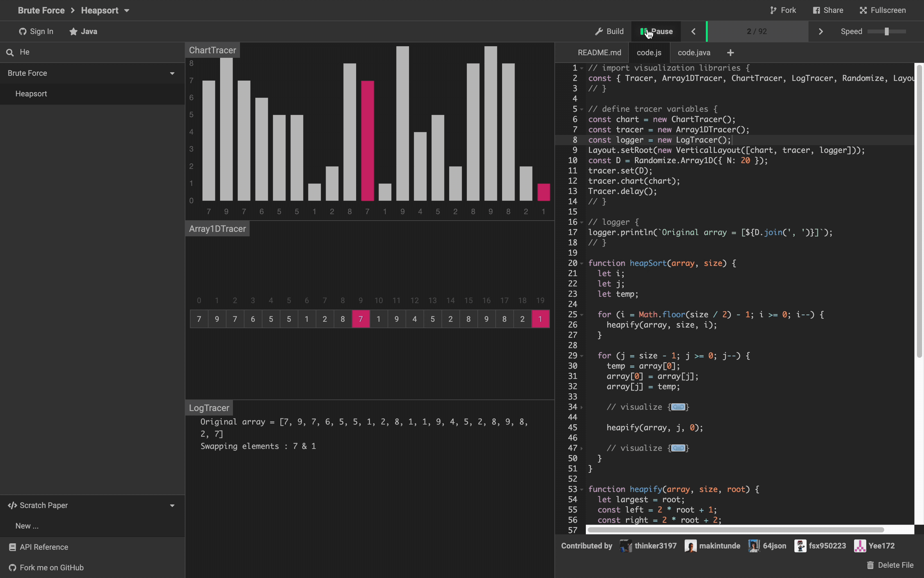Switch to code.js tab

pos(649,53)
